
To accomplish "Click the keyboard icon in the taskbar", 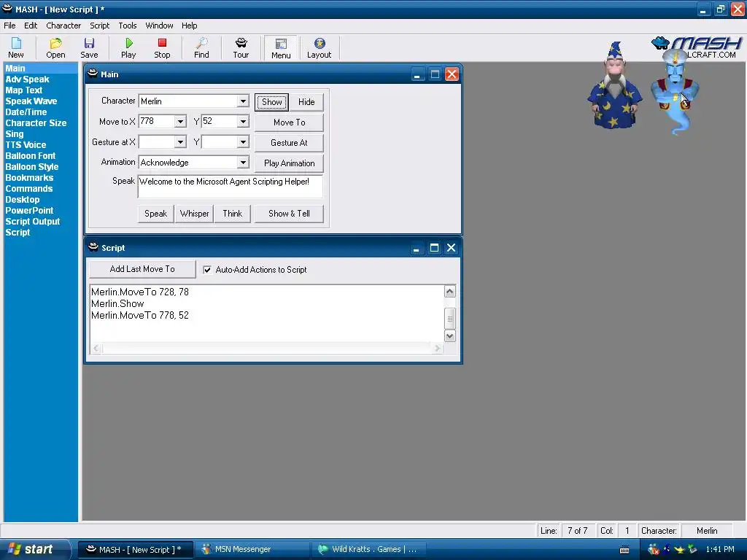I will click(x=624, y=550).
